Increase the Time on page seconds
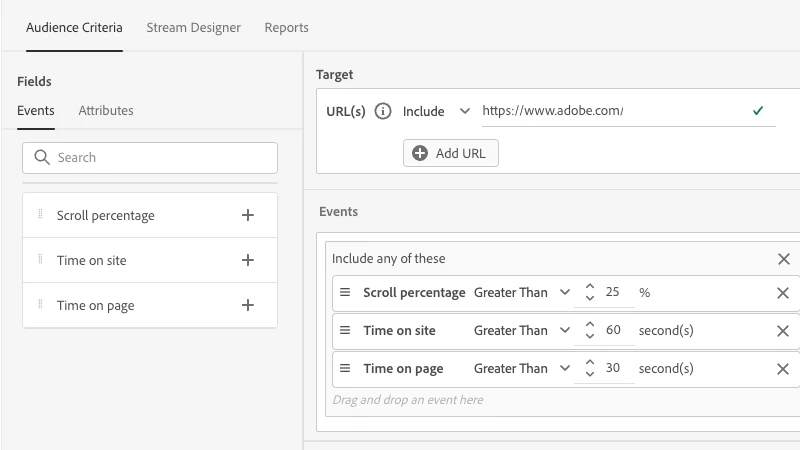Image resolution: width=800 pixels, height=450 pixels. pyautogui.click(x=590, y=362)
